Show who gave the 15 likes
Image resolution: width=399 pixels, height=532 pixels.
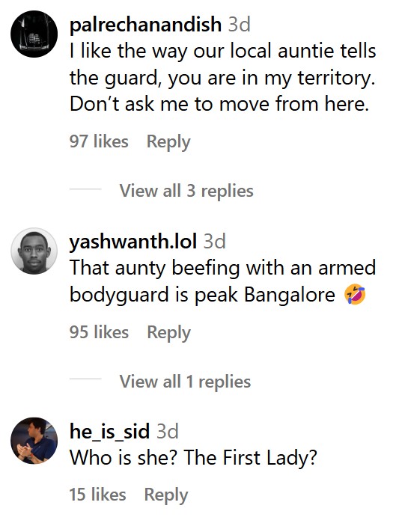click(x=98, y=495)
